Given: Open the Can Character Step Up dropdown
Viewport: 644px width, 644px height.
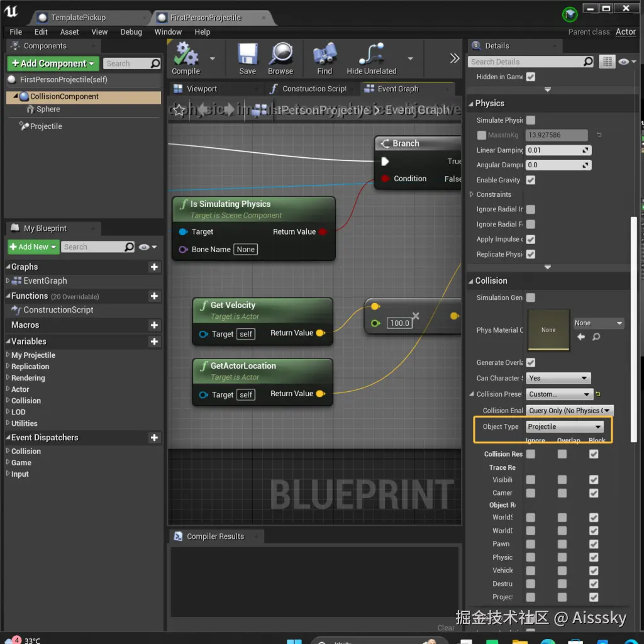Looking at the screenshot, I should click(558, 378).
